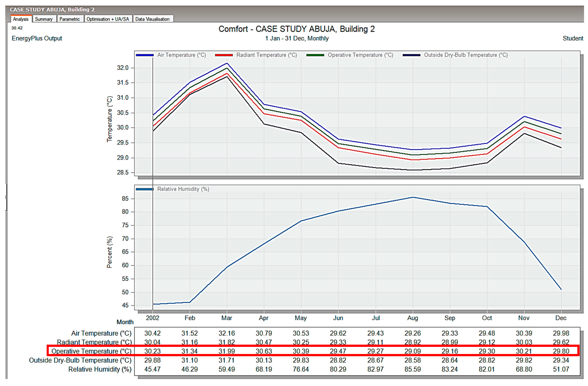Click the green Operative Temperature legend swatch

pos(315,55)
